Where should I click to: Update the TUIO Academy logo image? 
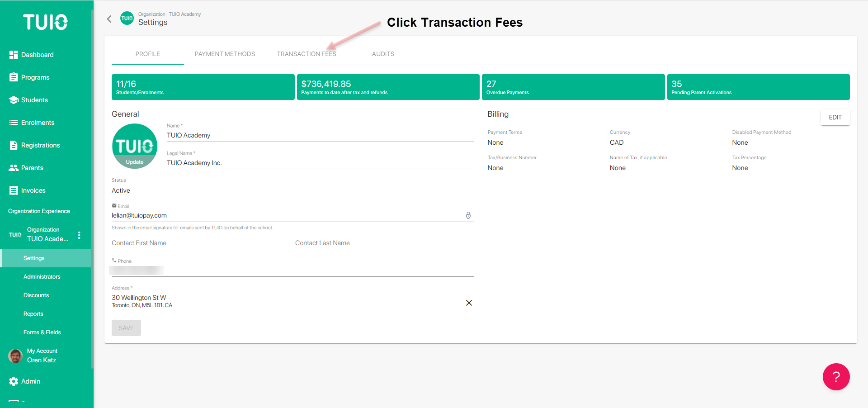(x=135, y=146)
